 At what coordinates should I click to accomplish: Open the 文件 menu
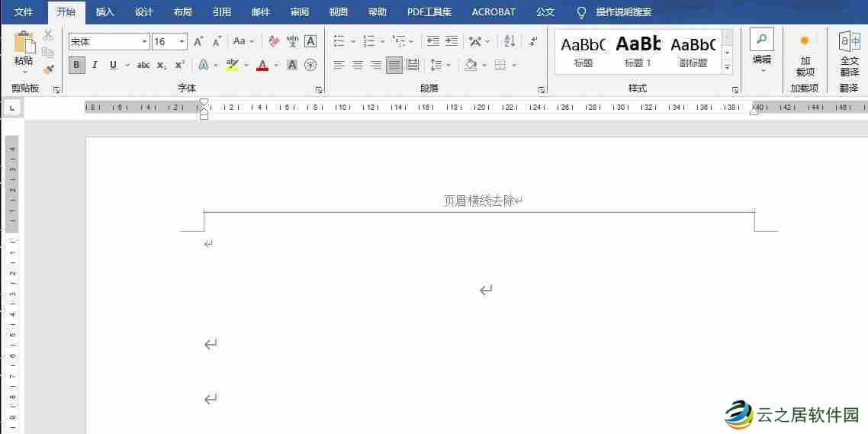click(x=23, y=11)
